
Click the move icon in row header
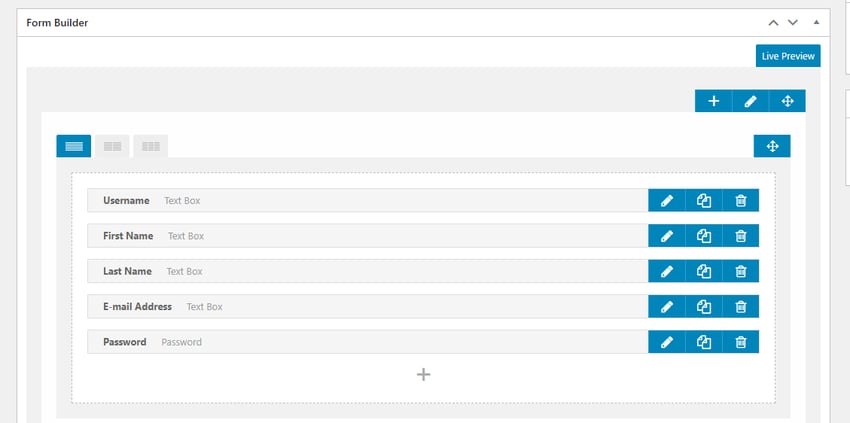pyautogui.click(x=772, y=147)
